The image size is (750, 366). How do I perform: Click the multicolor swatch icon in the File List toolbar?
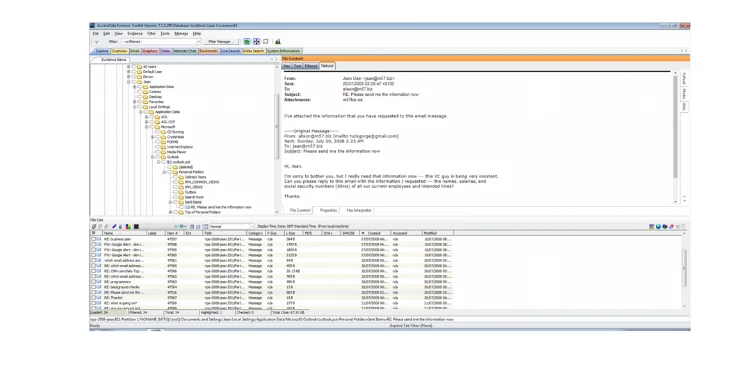[128, 226]
